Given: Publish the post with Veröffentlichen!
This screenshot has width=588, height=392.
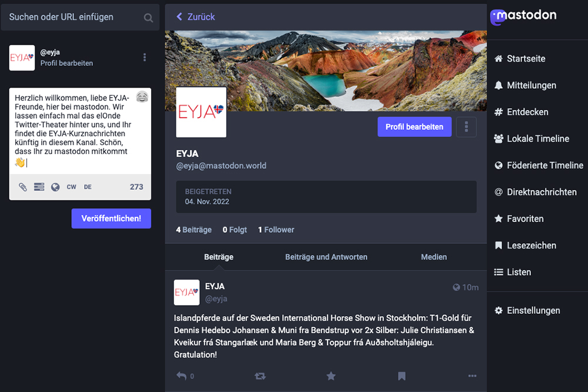Looking at the screenshot, I should click(x=111, y=219).
